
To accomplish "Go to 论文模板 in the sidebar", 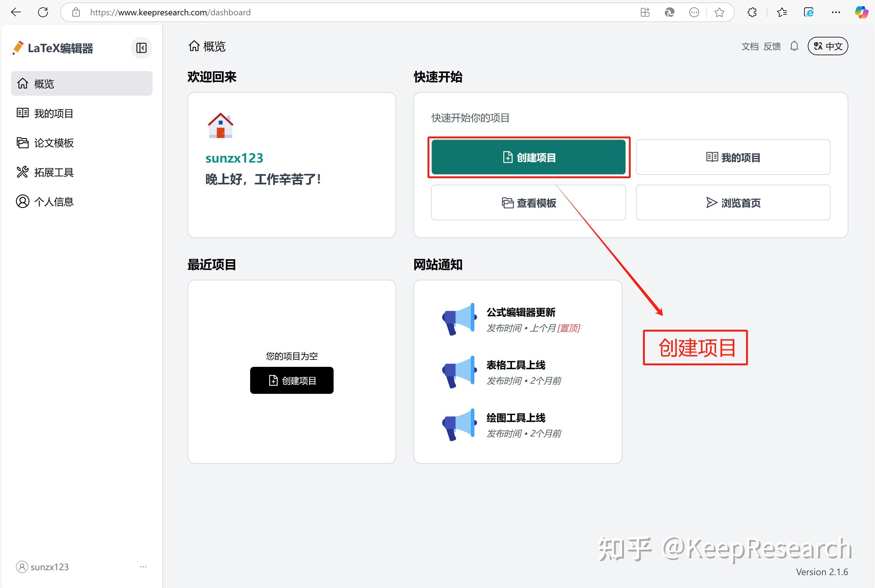I will pos(54,143).
